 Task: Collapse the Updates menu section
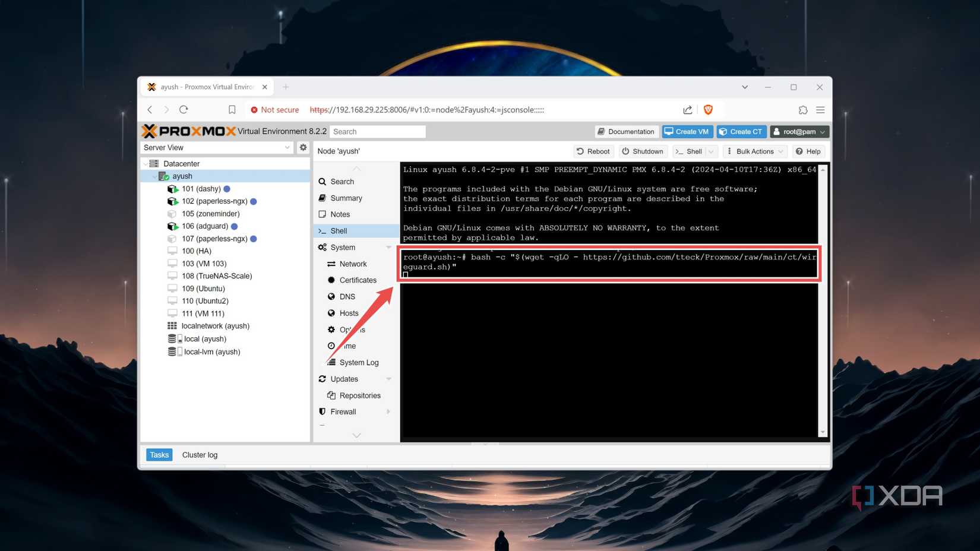[389, 379]
